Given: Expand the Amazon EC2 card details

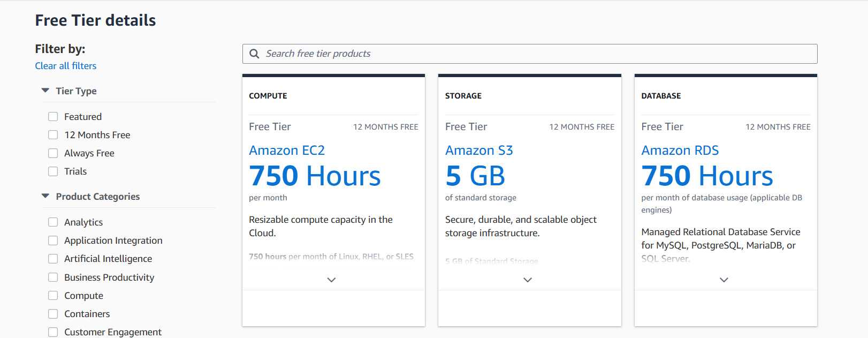Looking at the screenshot, I should tap(331, 280).
